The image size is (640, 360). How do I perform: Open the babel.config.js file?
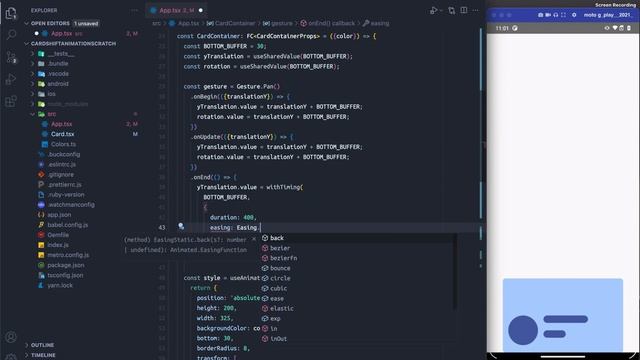tap(67, 225)
